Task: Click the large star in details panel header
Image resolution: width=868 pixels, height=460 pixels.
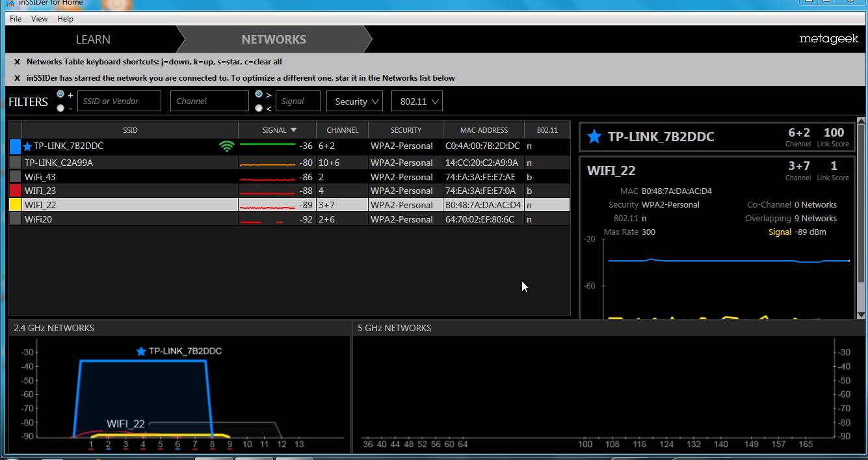Action: [x=594, y=137]
